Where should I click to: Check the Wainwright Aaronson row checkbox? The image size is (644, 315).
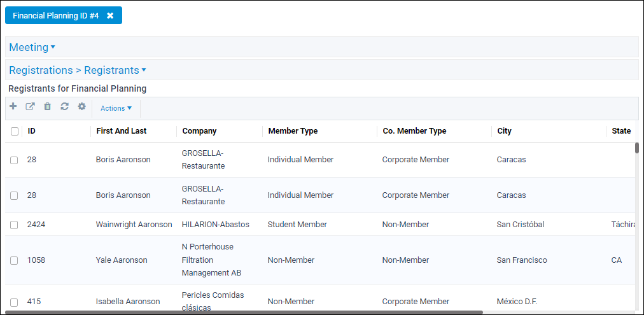[15, 225]
